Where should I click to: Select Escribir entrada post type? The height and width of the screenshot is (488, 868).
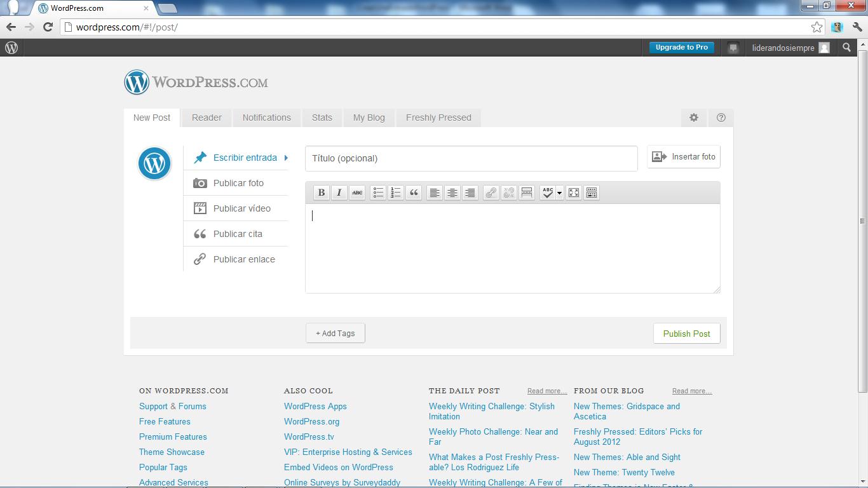236,158
